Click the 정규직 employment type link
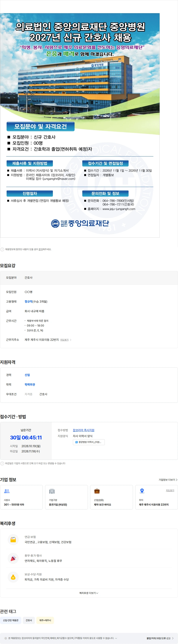Viewport: 178px width, 644px height. 29,302
